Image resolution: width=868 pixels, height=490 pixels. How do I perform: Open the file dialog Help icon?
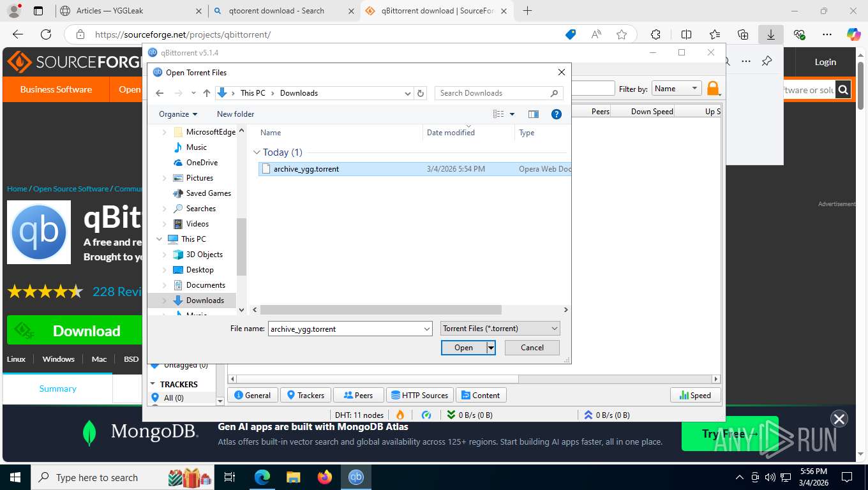tap(556, 114)
